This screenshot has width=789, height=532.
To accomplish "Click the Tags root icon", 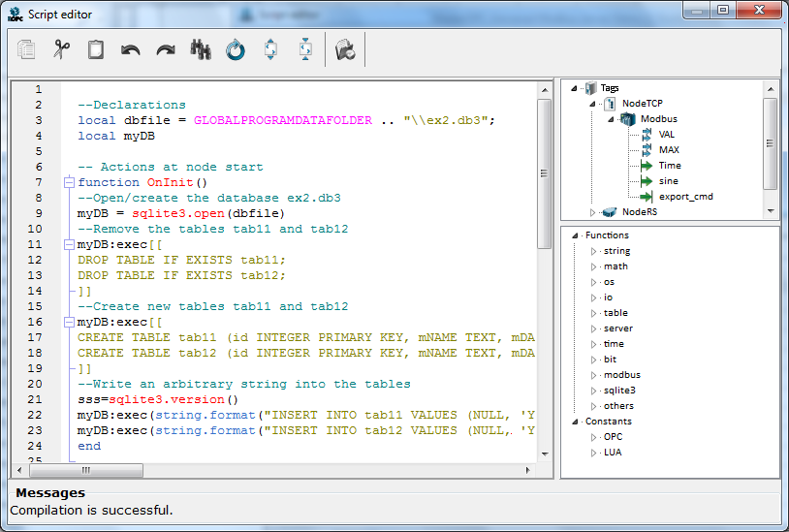I will [591, 88].
